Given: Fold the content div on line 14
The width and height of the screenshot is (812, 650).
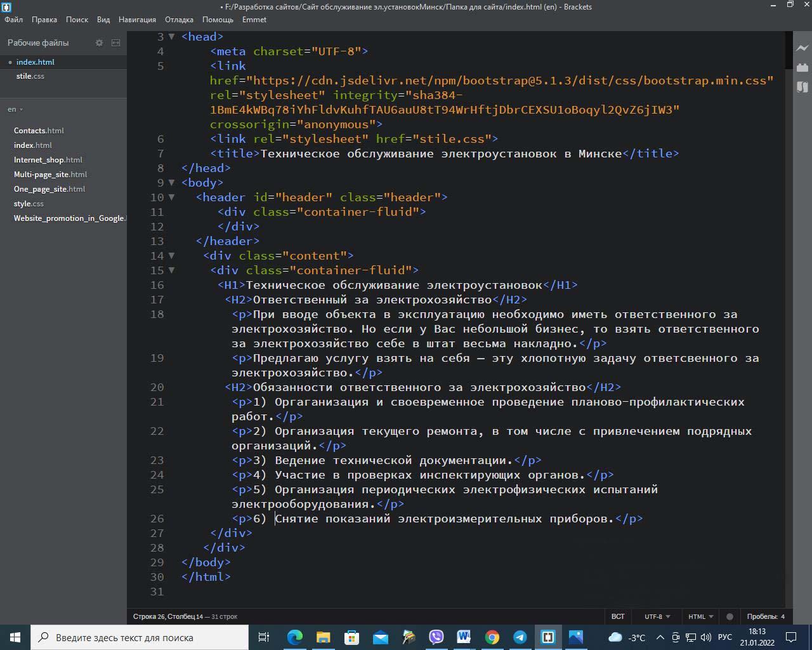Looking at the screenshot, I should click(171, 256).
